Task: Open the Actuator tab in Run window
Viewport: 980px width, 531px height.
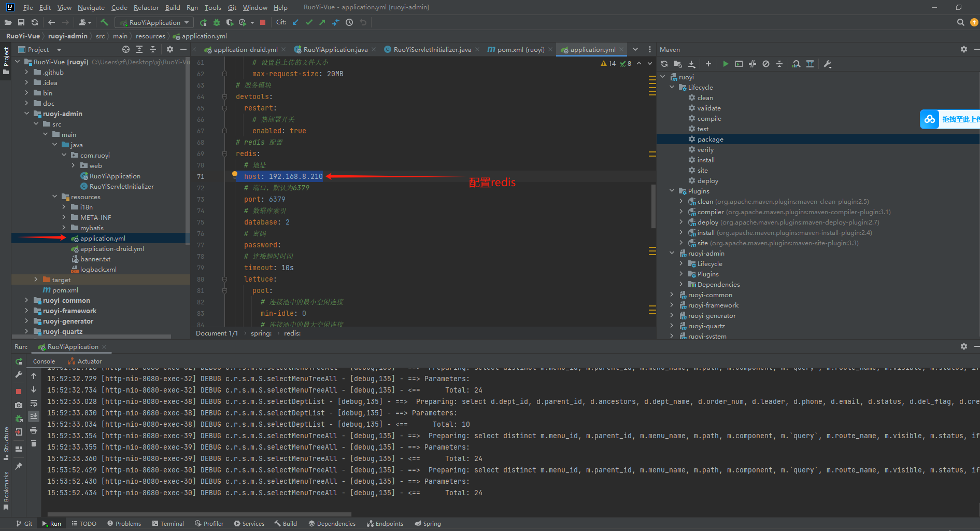Action: pos(85,361)
